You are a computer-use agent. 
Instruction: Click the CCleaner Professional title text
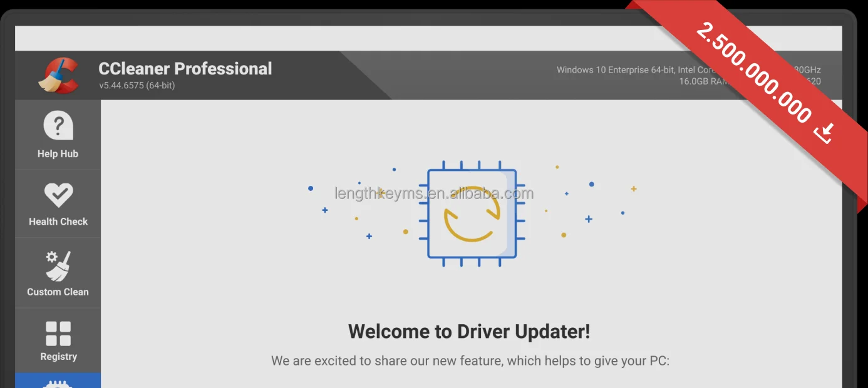pos(185,69)
